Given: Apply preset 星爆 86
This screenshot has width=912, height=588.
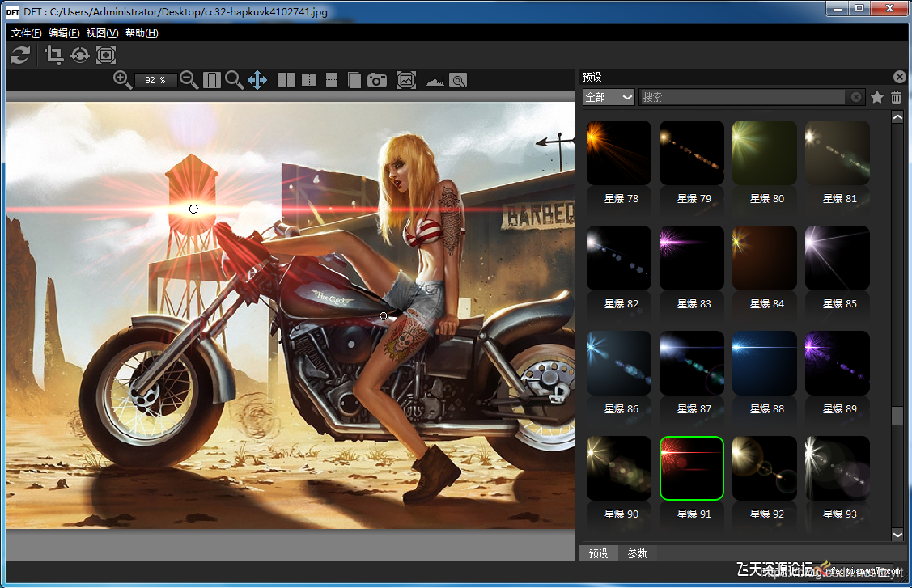Looking at the screenshot, I should point(619,363).
